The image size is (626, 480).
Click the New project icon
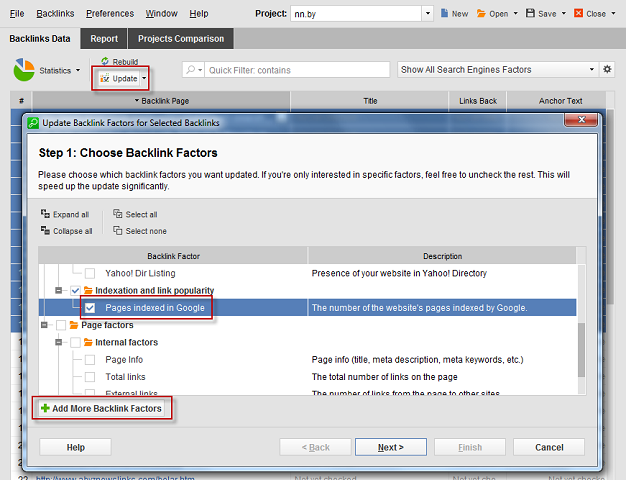444,13
